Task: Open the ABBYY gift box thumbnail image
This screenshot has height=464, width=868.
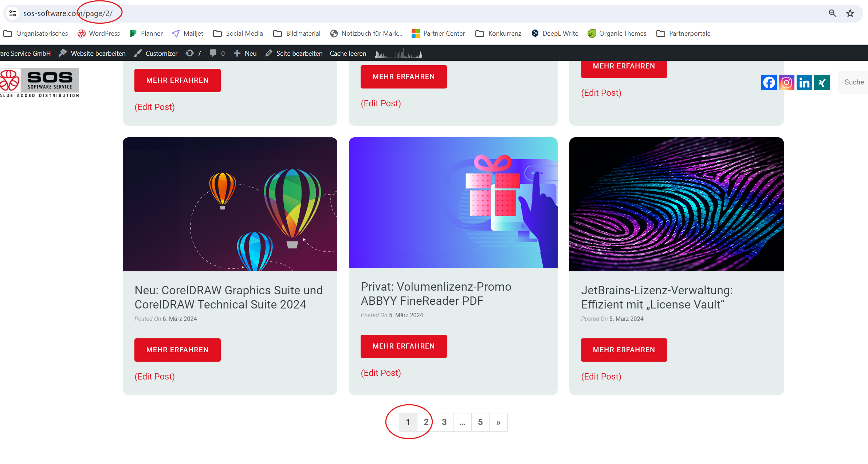Action: tap(453, 202)
